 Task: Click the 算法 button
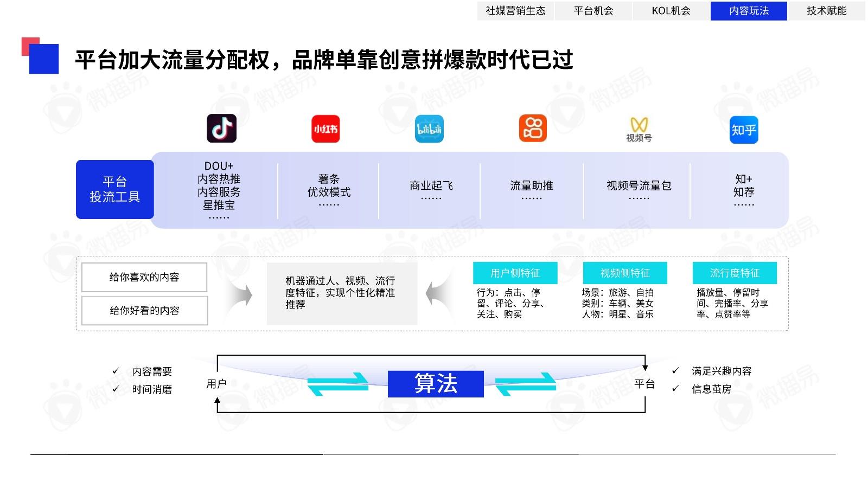pyautogui.click(x=435, y=383)
